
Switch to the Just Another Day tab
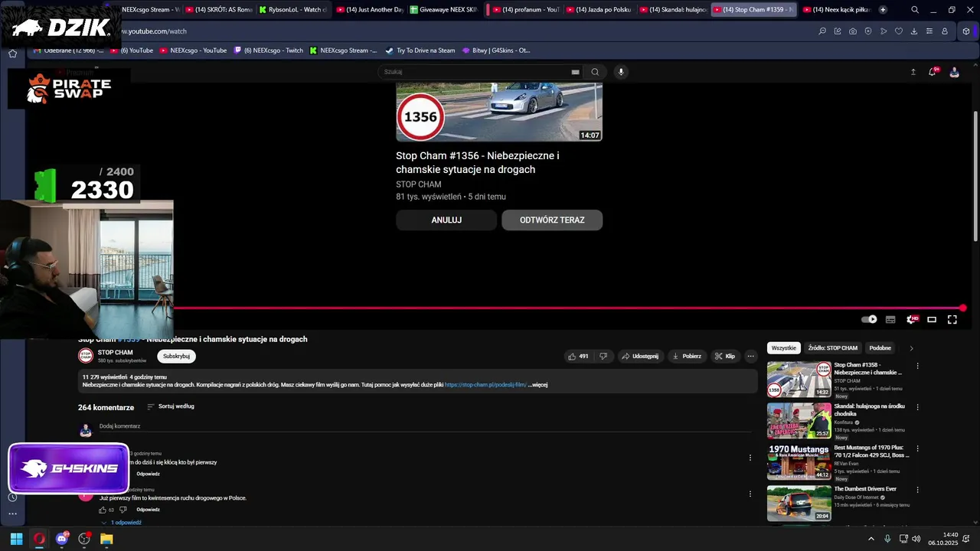pyautogui.click(x=370, y=10)
